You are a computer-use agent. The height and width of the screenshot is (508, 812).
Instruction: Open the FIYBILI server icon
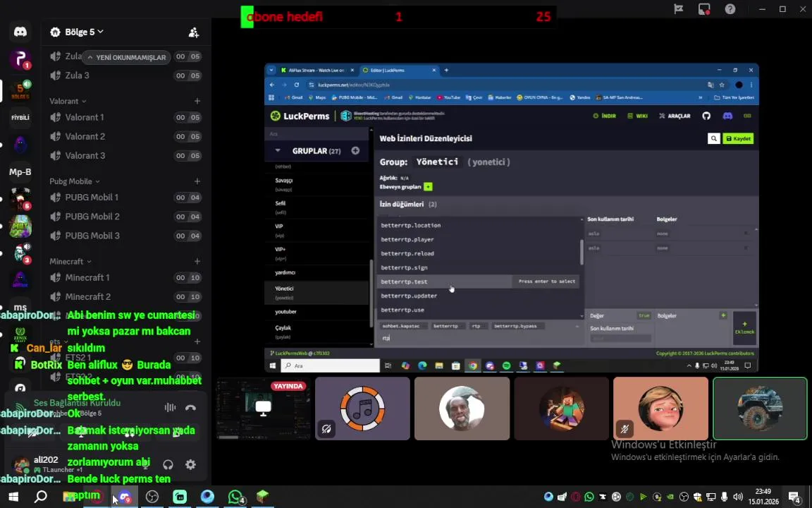(x=20, y=117)
